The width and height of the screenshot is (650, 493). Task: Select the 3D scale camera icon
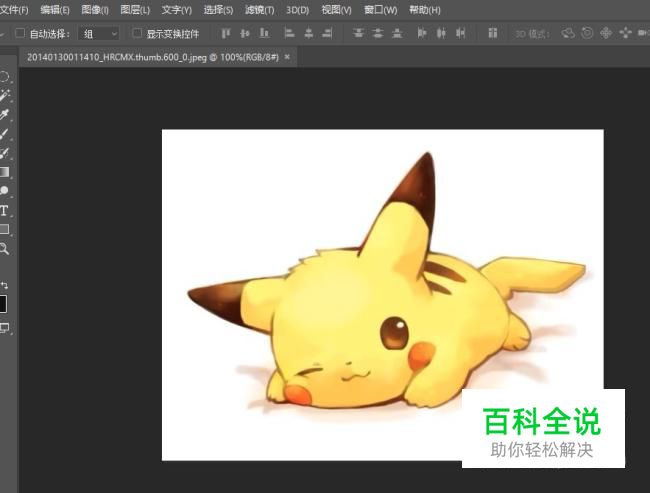(643, 33)
